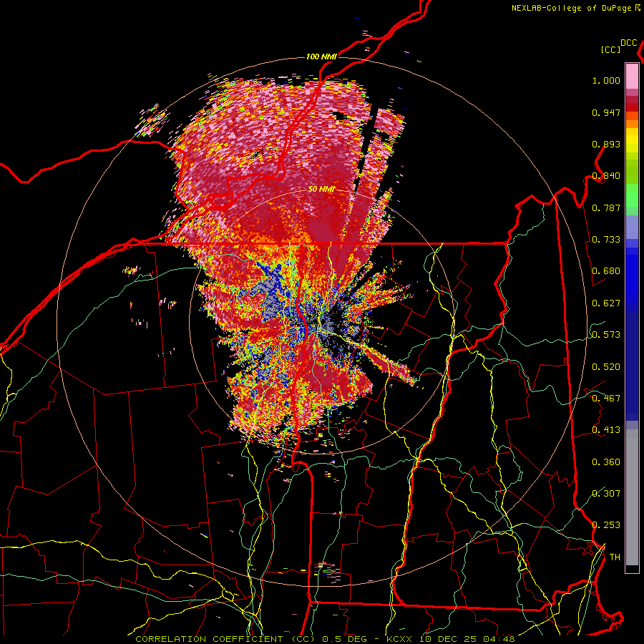Viewport: 644px width, 644px height.
Task: Click the DCC legend title
Action: click(629, 43)
